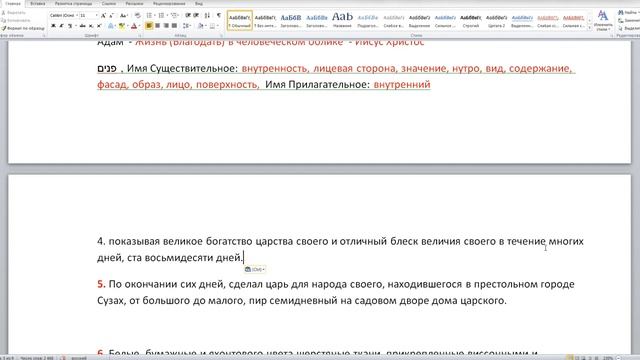Shrink font size icon
The image size is (640, 360).
(111, 15)
